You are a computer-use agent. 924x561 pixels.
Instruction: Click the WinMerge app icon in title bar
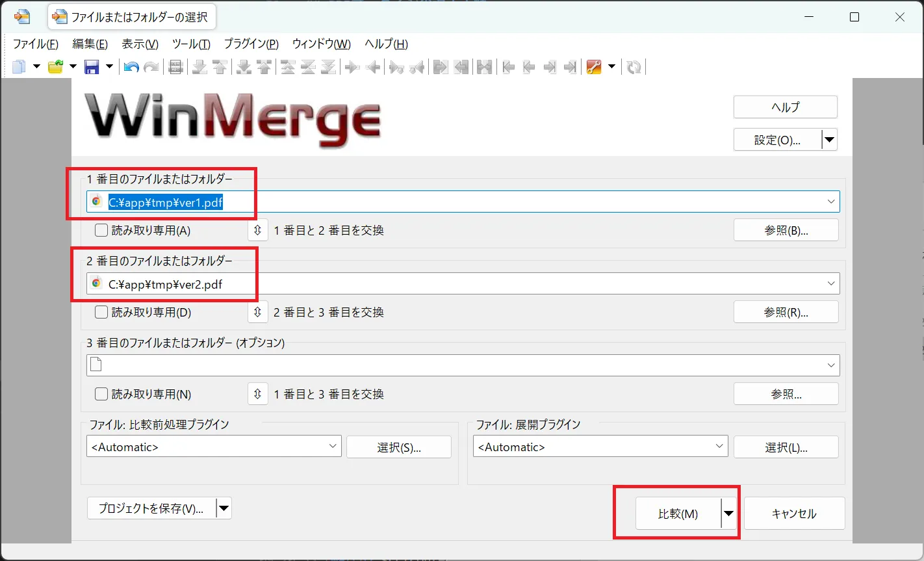tap(21, 17)
